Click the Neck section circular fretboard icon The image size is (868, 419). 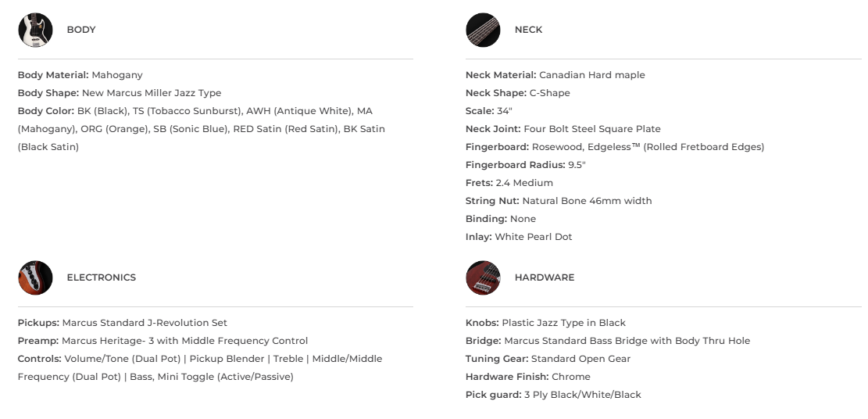(x=483, y=30)
